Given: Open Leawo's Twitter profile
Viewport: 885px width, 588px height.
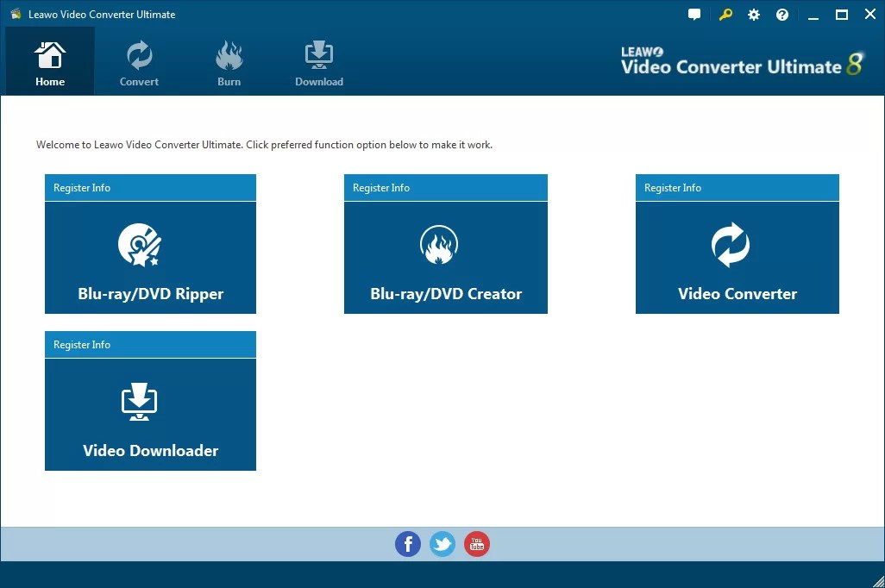Looking at the screenshot, I should click(442, 544).
